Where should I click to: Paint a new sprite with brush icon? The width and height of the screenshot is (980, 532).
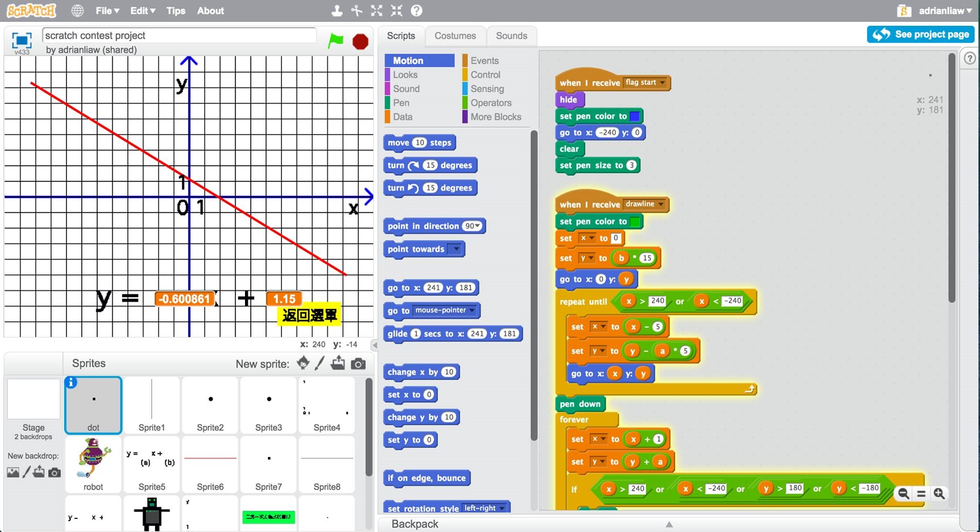(x=319, y=363)
